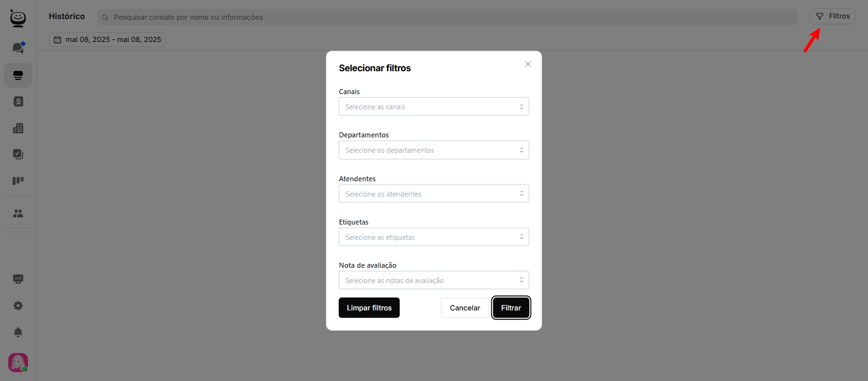This screenshot has height=381, width=868.
Task: Click the building icon in sidebar
Action: pyautogui.click(x=18, y=128)
